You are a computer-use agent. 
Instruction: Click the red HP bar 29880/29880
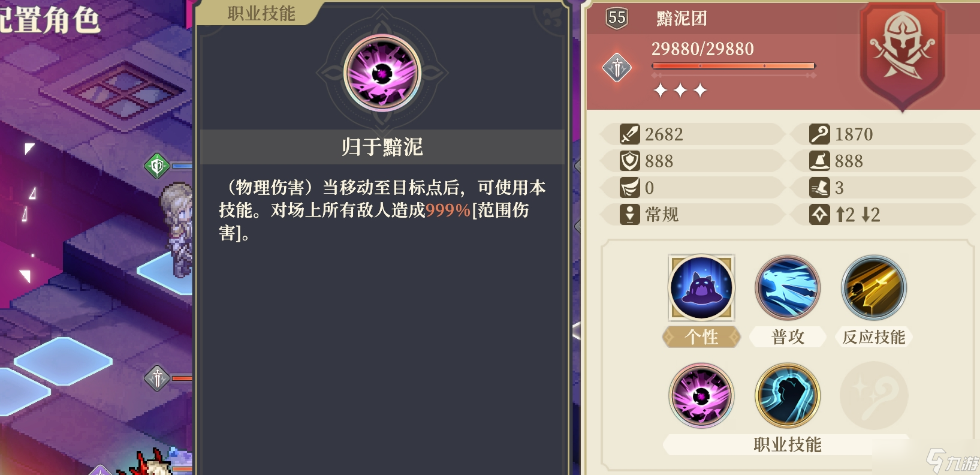734,65
